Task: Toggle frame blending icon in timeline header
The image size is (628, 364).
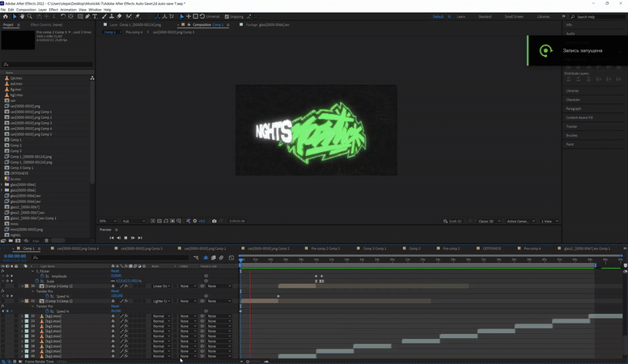Action: (214, 258)
